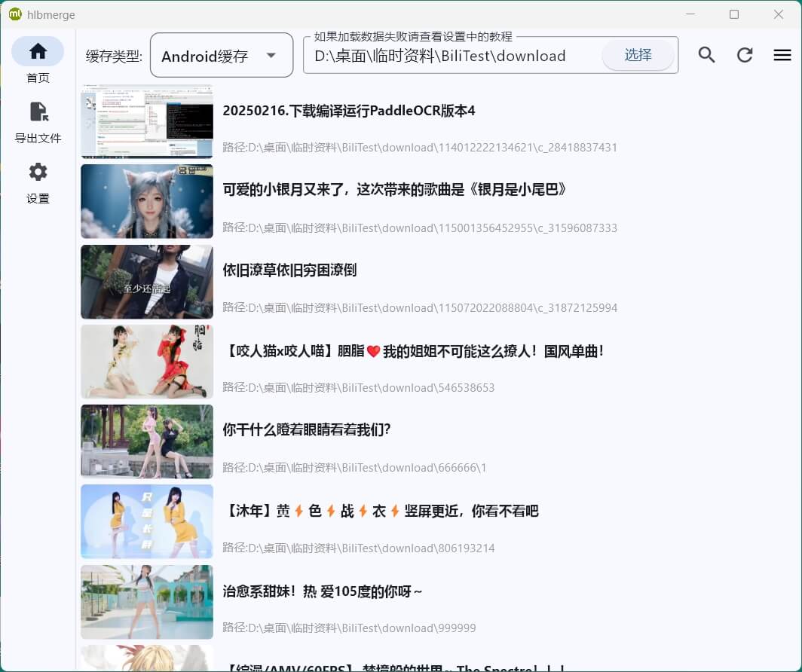
Task: Open the hamburger menu icon
Action: pyautogui.click(x=782, y=55)
